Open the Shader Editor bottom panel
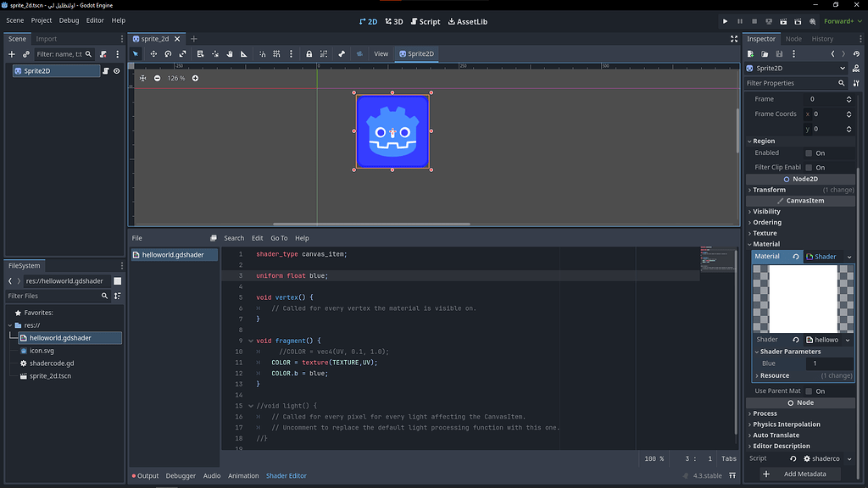This screenshot has height=488, width=868. click(286, 475)
